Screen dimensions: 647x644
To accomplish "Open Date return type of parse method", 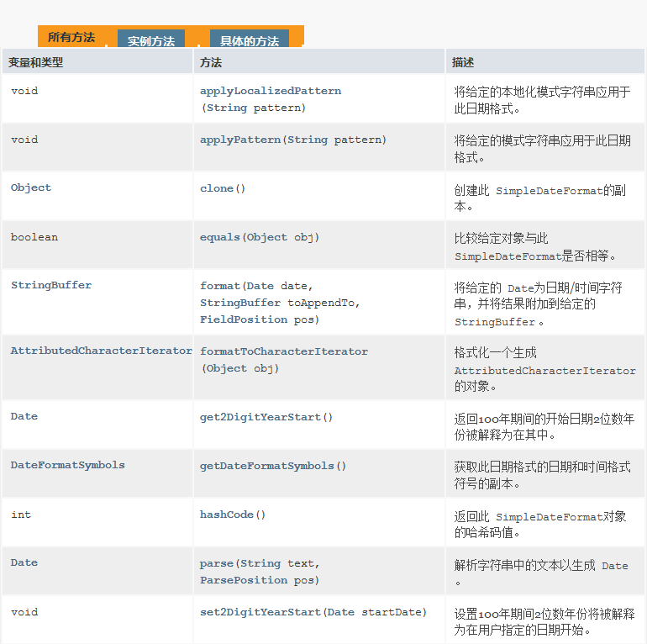I will (24, 562).
